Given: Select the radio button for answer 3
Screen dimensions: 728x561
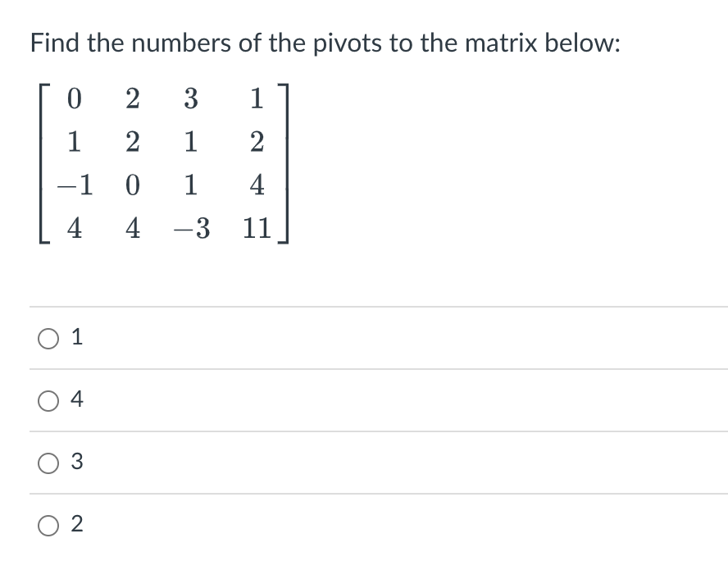Looking at the screenshot, I should pos(49,463).
